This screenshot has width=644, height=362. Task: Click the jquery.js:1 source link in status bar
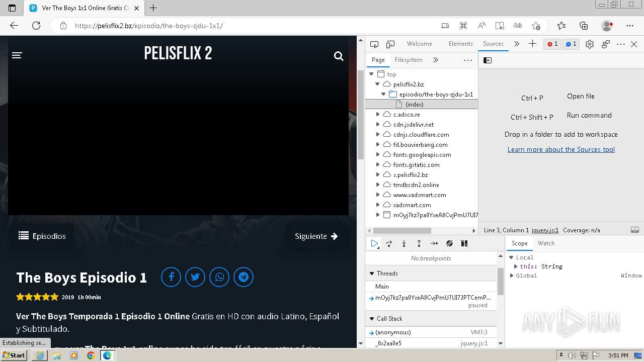coord(545,230)
